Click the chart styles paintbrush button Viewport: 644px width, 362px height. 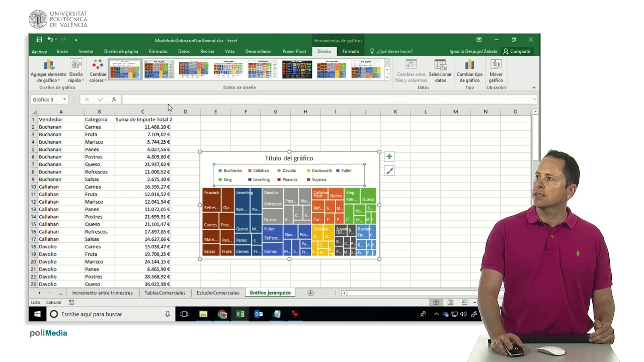pos(389,171)
